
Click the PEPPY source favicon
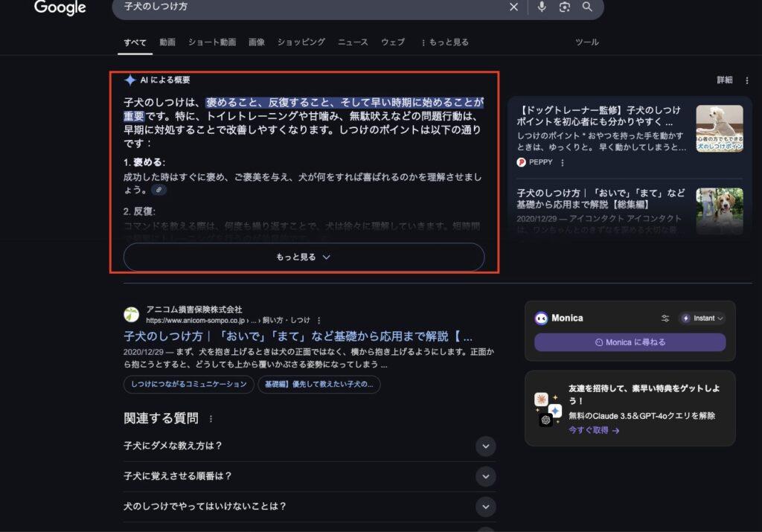coord(522,162)
